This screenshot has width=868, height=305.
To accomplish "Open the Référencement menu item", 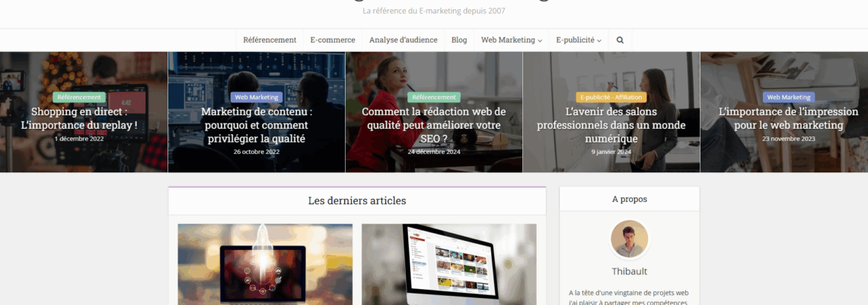I will (270, 40).
